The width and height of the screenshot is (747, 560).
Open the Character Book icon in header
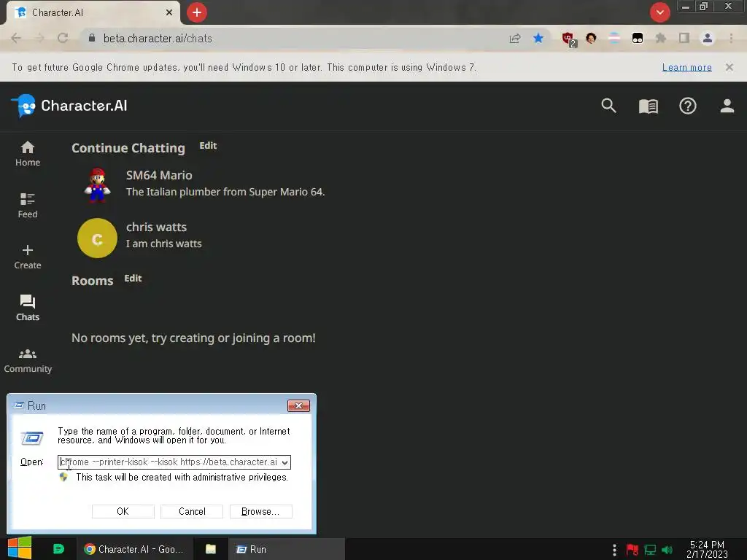click(x=648, y=106)
